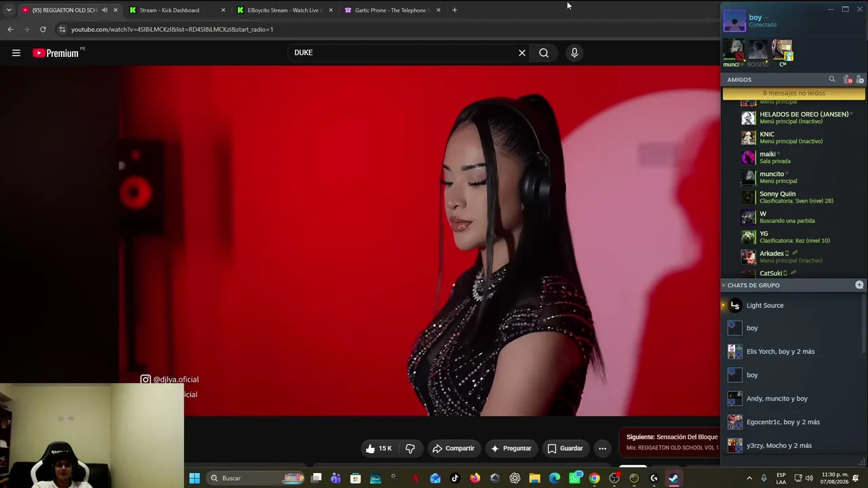Show hidden system tray icons

tap(749, 478)
